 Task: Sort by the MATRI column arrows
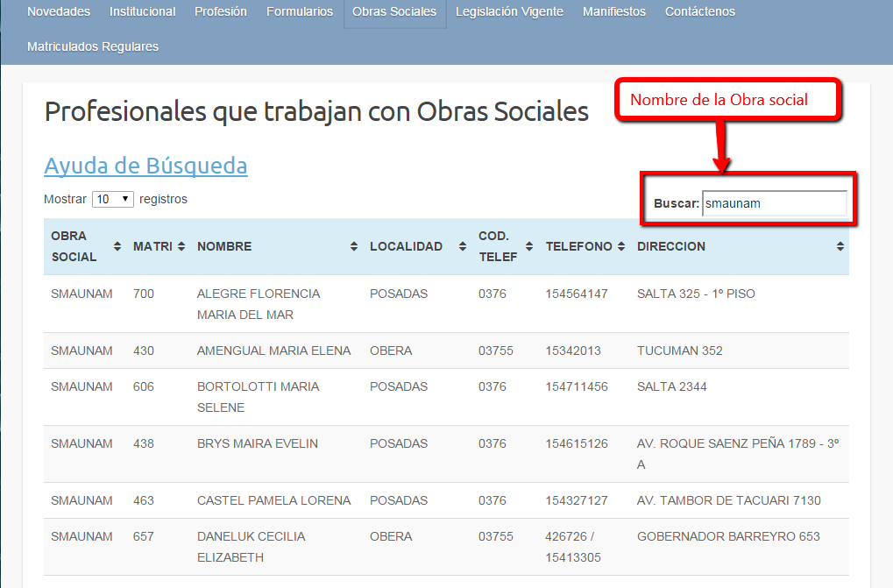[181, 246]
